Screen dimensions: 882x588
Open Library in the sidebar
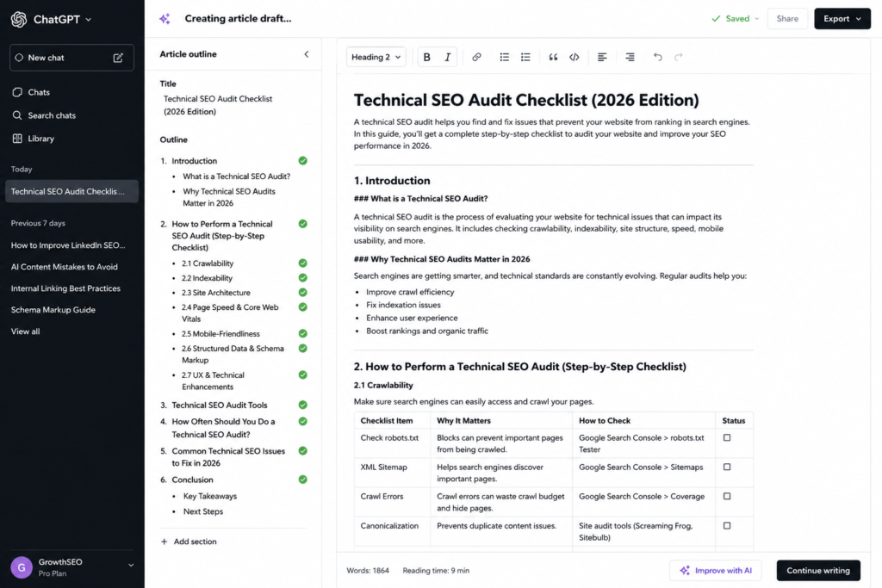41,139
